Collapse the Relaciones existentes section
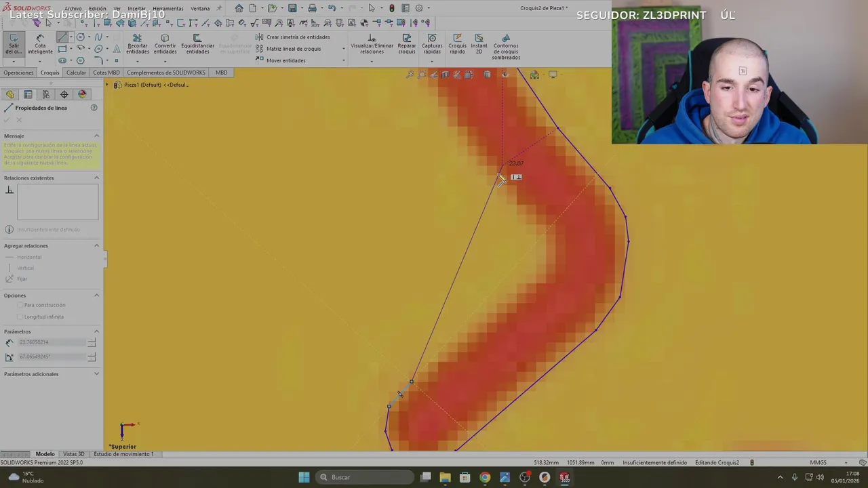 [96, 178]
